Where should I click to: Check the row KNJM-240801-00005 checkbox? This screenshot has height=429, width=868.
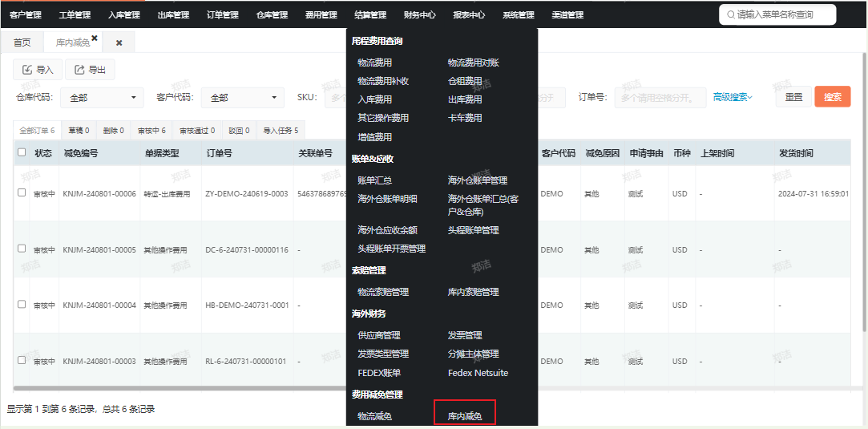[x=22, y=249]
